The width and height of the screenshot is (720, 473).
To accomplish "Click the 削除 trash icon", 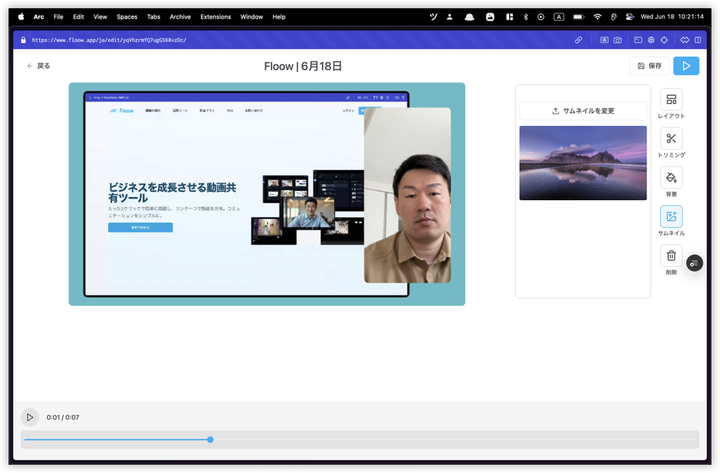I will (x=671, y=256).
